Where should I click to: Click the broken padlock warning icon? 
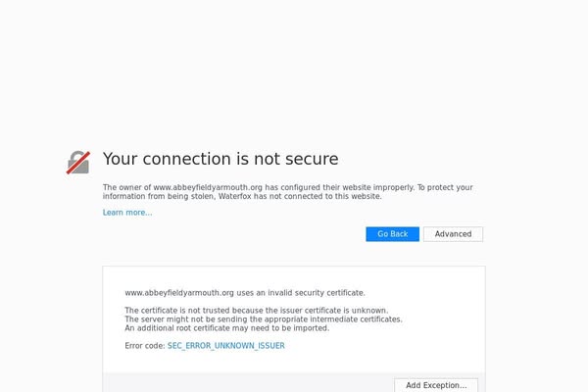coord(78,162)
